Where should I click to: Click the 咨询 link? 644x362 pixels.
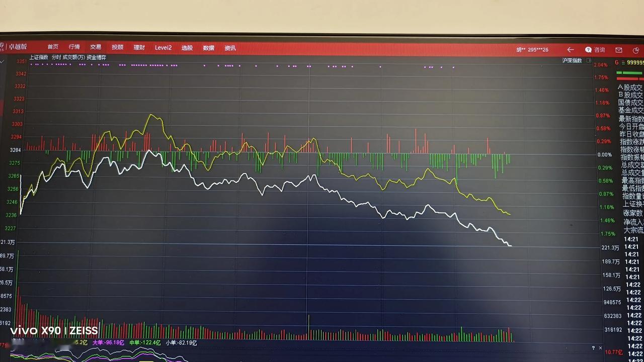(600, 50)
